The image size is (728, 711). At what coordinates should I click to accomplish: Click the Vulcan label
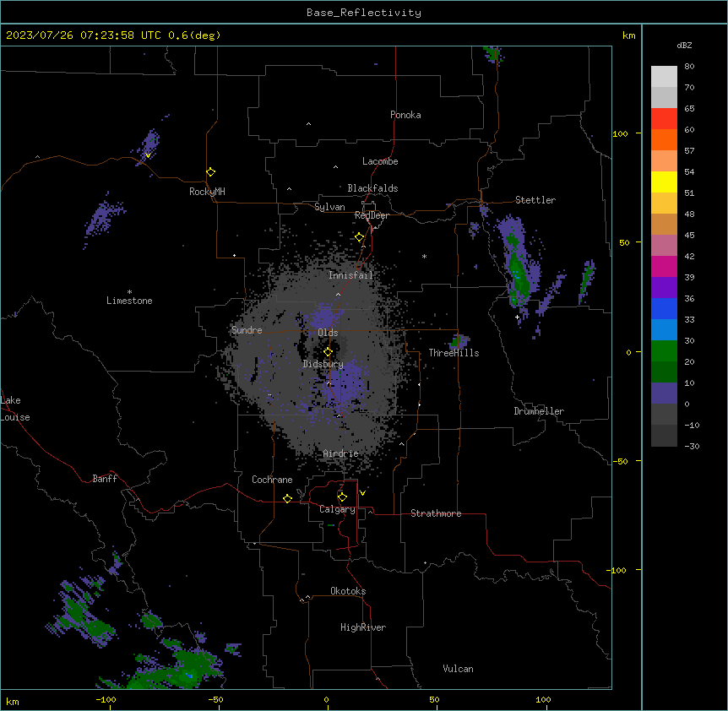tap(458, 669)
